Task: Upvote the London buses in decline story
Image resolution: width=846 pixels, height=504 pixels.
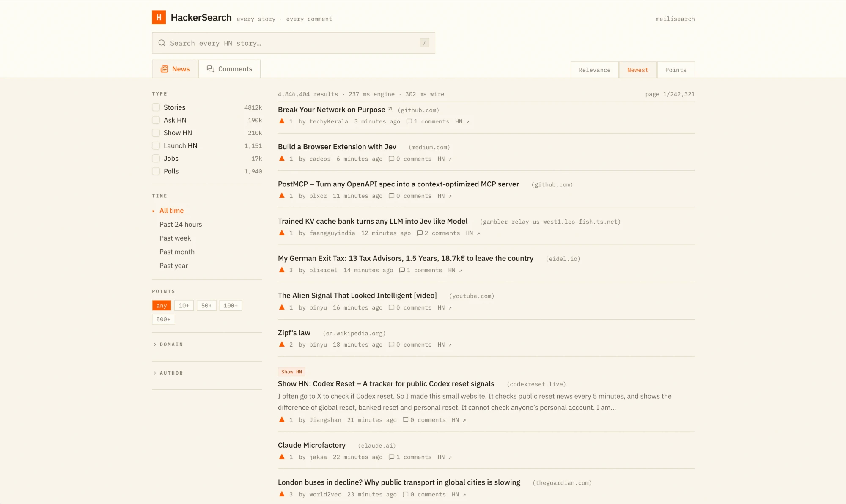Action: click(x=282, y=494)
